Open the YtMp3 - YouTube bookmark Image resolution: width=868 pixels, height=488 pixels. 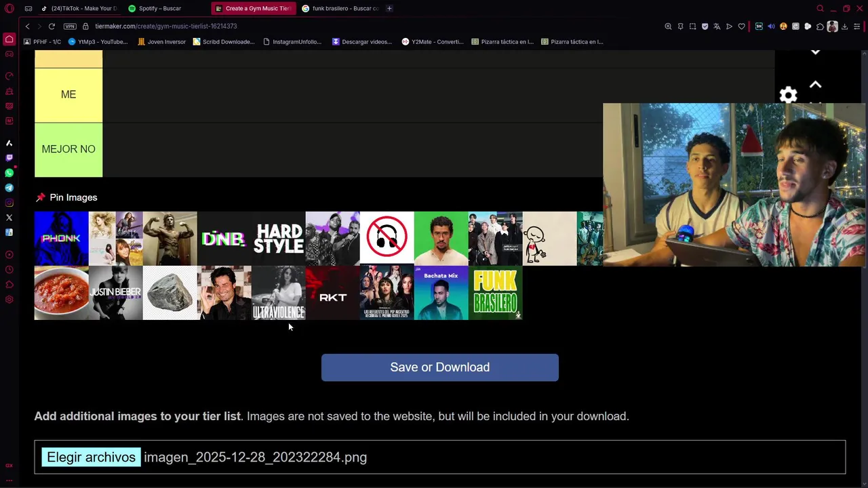tap(98, 41)
